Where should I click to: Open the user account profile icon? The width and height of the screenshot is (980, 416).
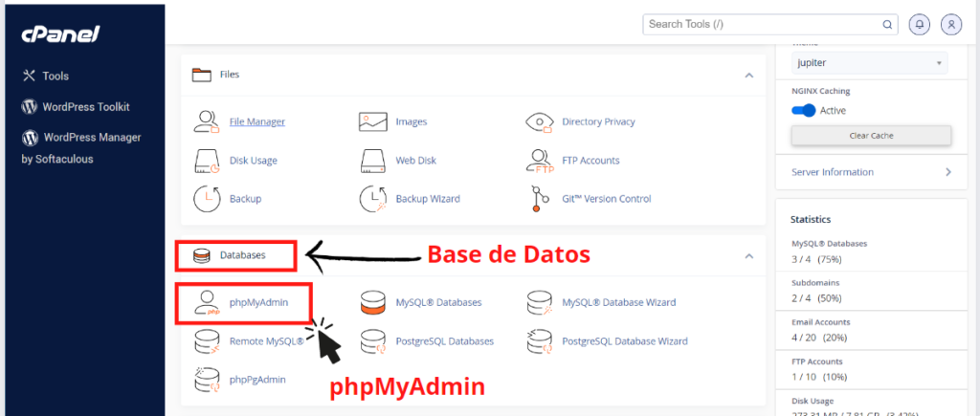click(x=951, y=24)
